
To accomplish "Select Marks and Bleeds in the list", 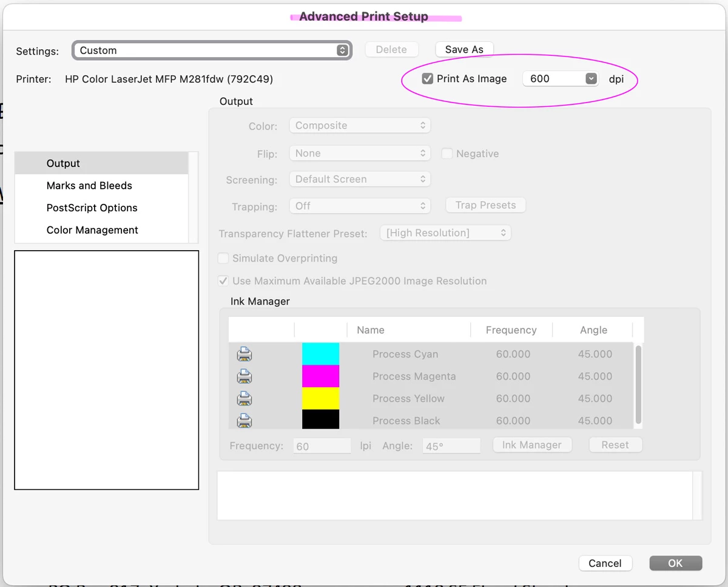I will 101,186.
